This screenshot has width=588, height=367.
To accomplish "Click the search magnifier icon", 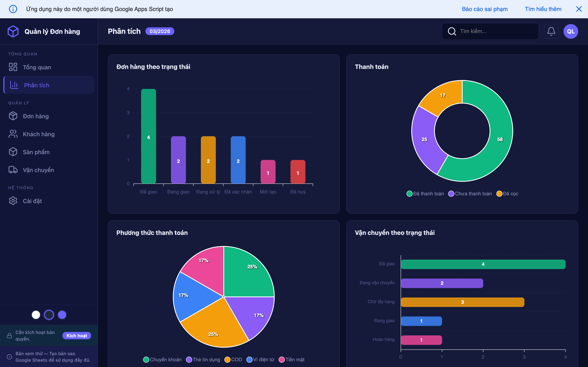I will click(452, 31).
